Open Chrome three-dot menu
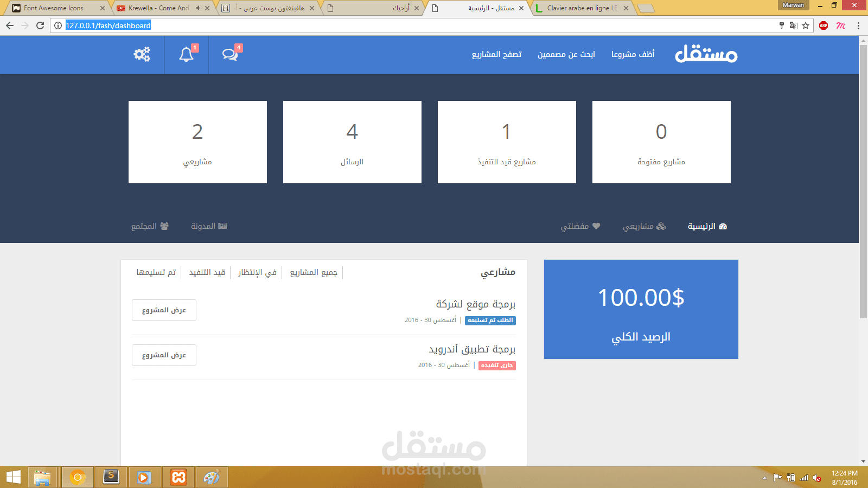This screenshot has width=868, height=488. click(x=858, y=25)
